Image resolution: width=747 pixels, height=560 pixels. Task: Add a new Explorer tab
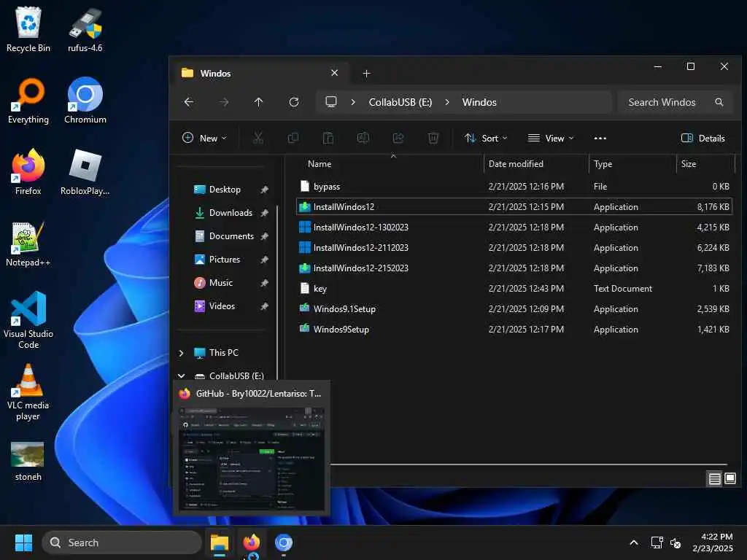click(366, 74)
